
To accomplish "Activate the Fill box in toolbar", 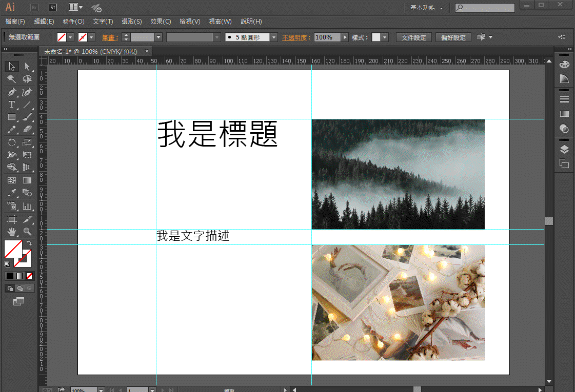I will (13, 249).
